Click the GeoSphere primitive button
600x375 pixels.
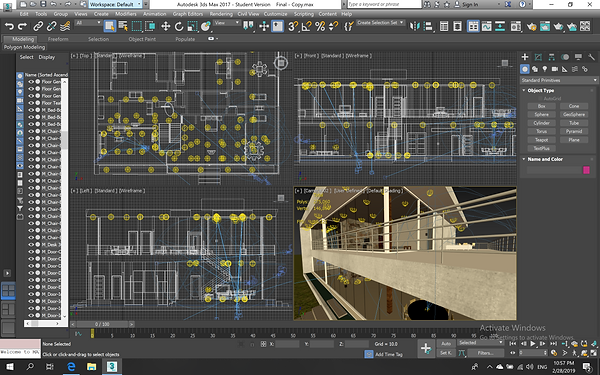[574, 114]
